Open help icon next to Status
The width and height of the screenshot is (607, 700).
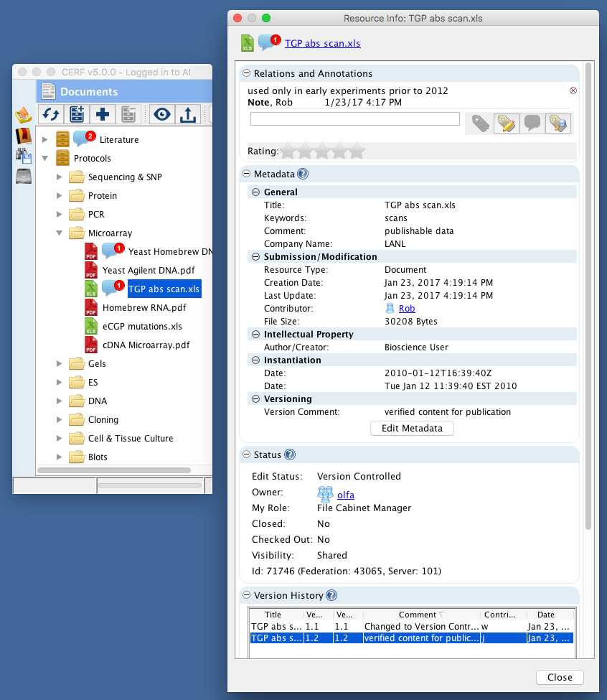pyautogui.click(x=290, y=454)
